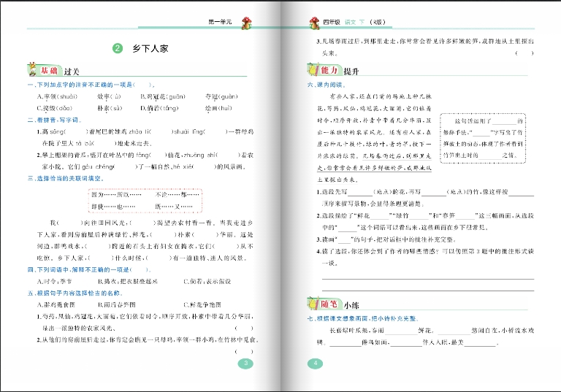Select question heading 一、下列加点字的注音不正确的一项是
Viewport: 561px width, 392px height.
pos(91,85)
